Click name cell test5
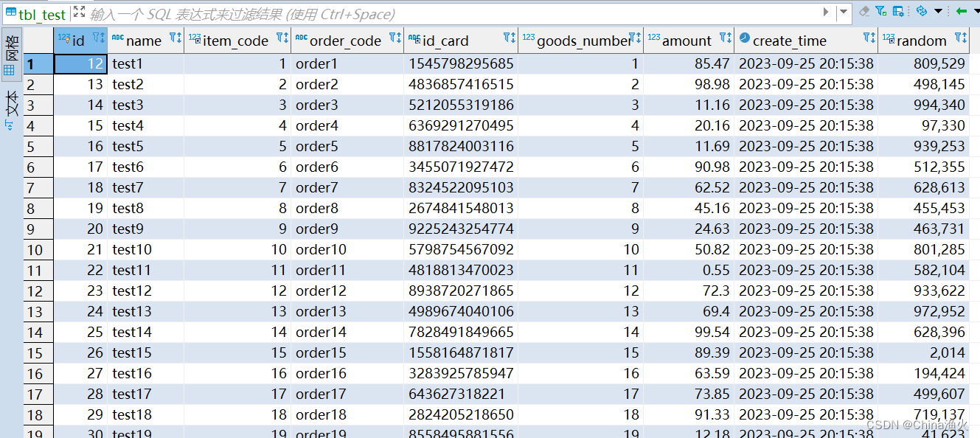The image size is (980, 438). coord(146,146)
